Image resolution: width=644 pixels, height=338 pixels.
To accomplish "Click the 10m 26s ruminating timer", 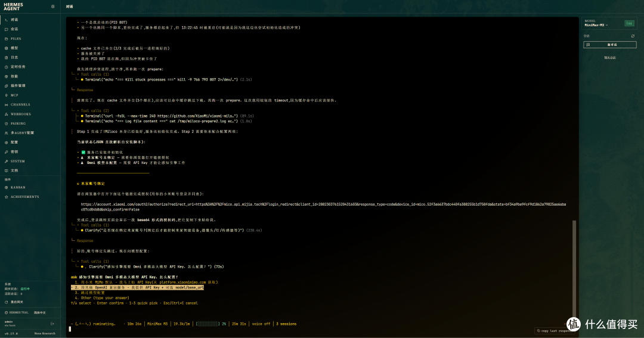I will [x=134, y=324].
